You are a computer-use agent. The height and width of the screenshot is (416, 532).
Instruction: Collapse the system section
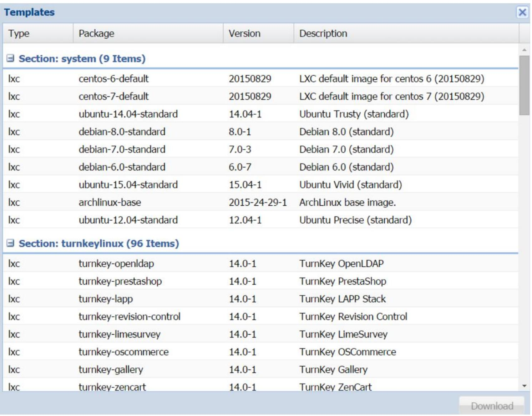pos(11,58)
